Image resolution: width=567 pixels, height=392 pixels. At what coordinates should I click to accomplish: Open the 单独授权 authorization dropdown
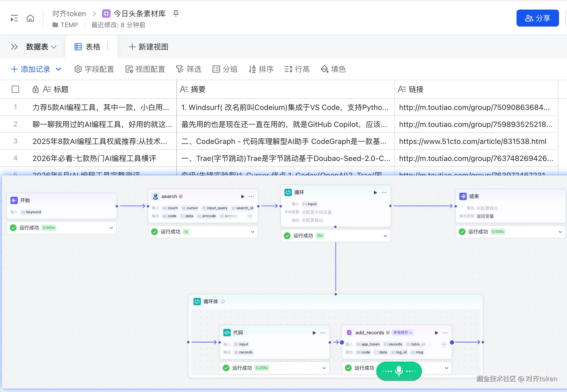pyautogui.click(x=402, y=333)
